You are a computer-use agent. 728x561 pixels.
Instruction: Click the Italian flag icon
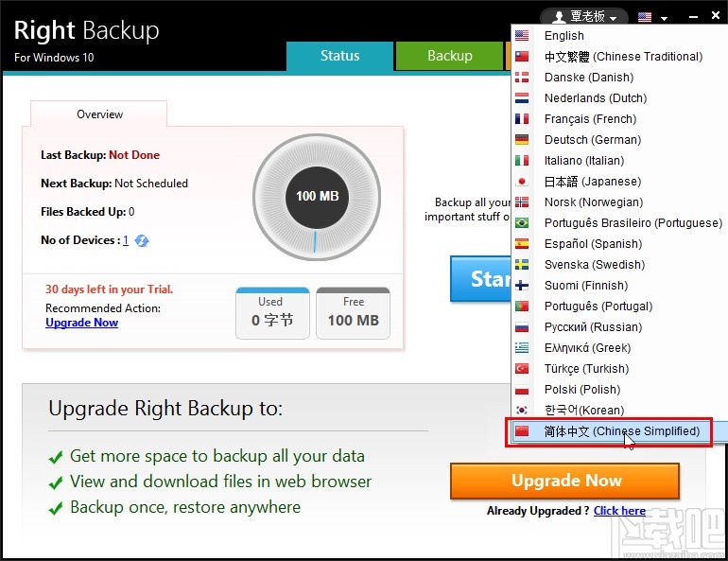pos(522,161)
